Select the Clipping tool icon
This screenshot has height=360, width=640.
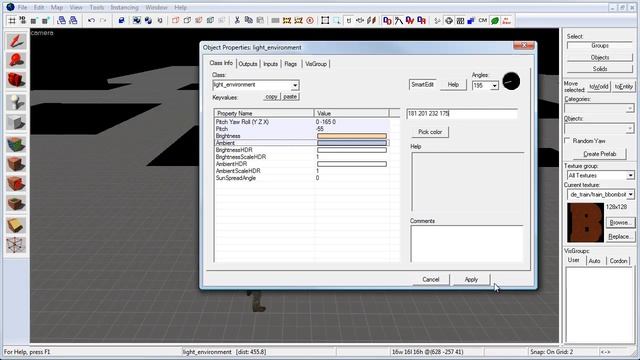pos(16,225)
